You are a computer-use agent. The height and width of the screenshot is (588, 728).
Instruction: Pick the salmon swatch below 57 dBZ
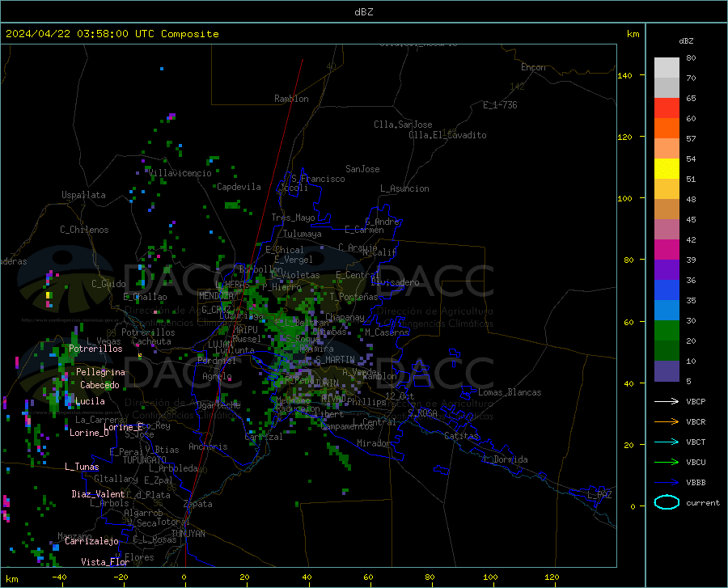click(667, 149)
